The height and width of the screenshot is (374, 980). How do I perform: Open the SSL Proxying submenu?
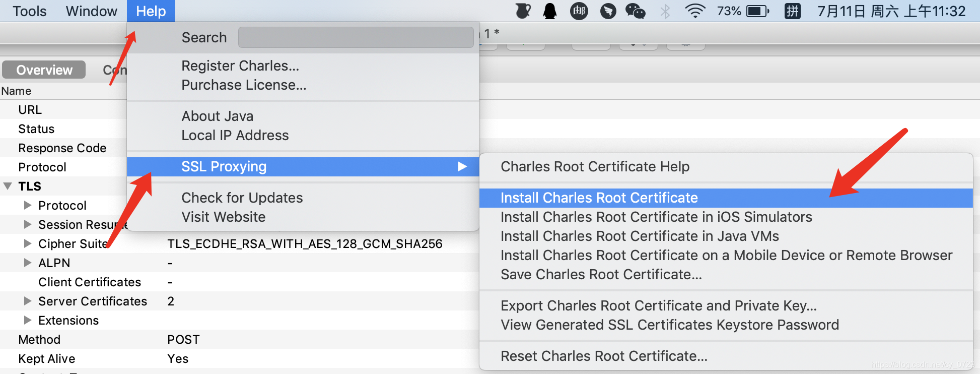click(x=303, y=166)
